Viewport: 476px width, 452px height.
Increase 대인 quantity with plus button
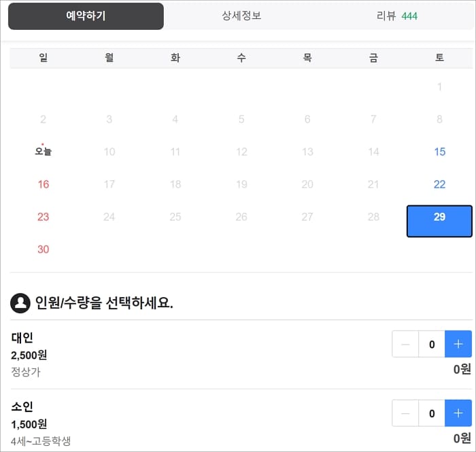pyautogui.click(x=458, y=345)
